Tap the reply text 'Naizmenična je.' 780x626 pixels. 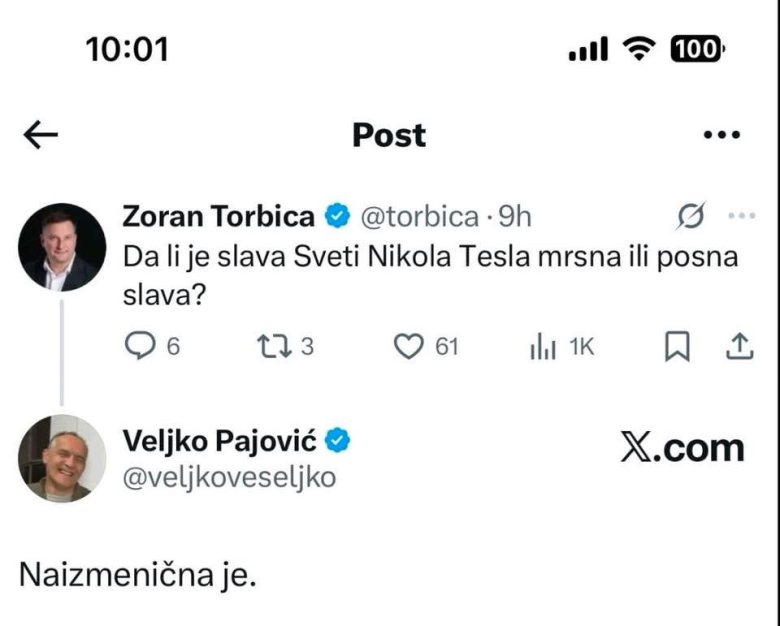click(x=137, y=578)
